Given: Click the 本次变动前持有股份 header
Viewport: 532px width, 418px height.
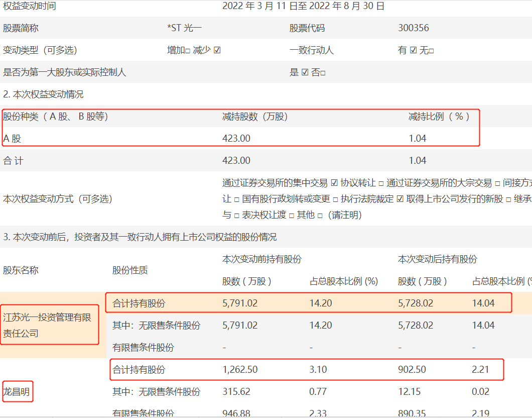Looking at the screenshot, I should tap(262, 259).
